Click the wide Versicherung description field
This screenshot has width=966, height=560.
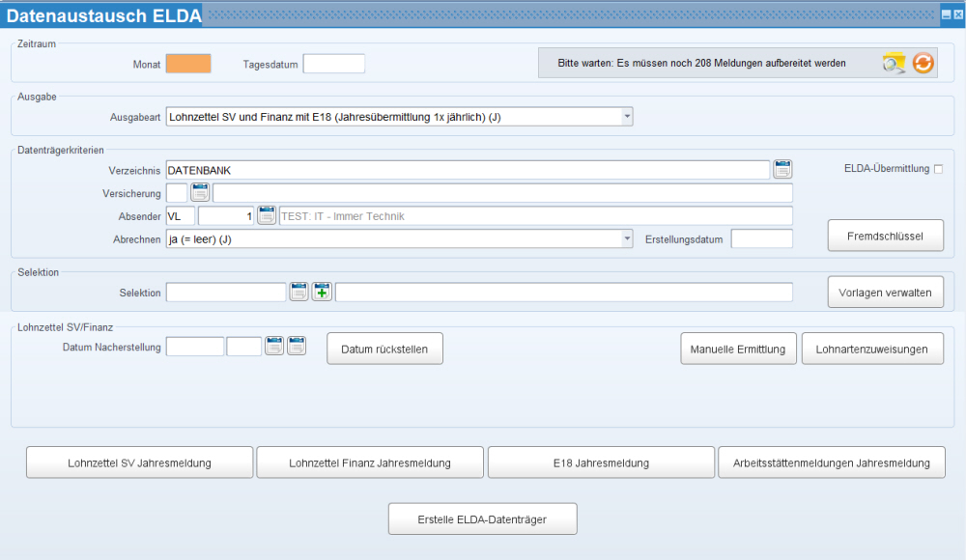tap(502, 193)
